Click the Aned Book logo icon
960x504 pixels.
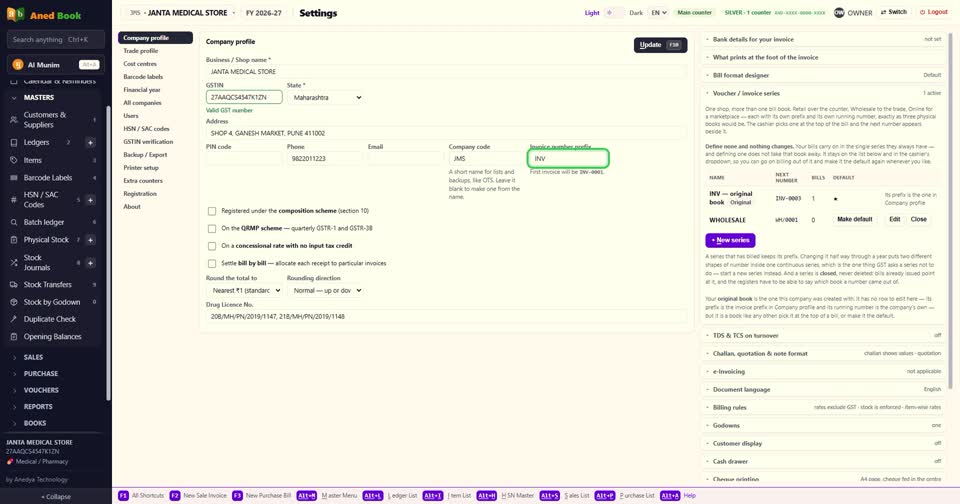[15, 14]
